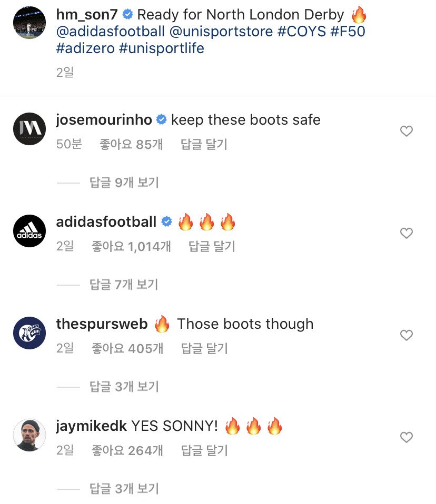
Task: Show 3 replies under jaymikedk's comment
Action: (124, 489)
